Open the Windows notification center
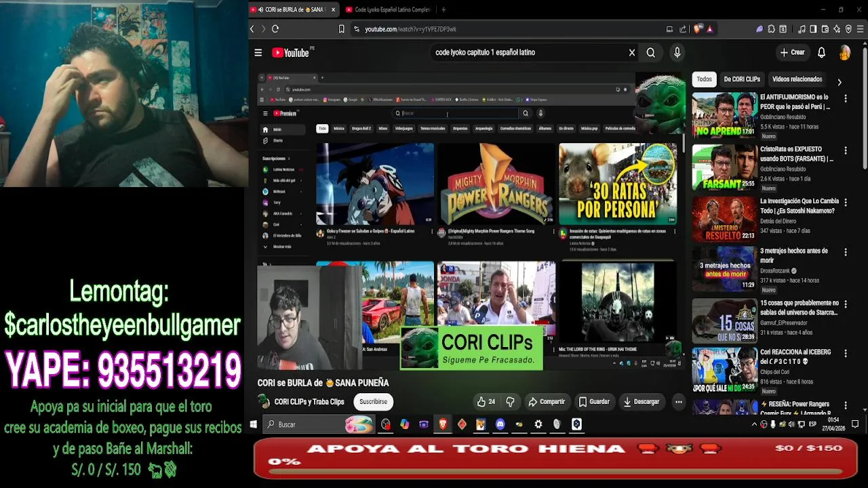 pos(855,424)
